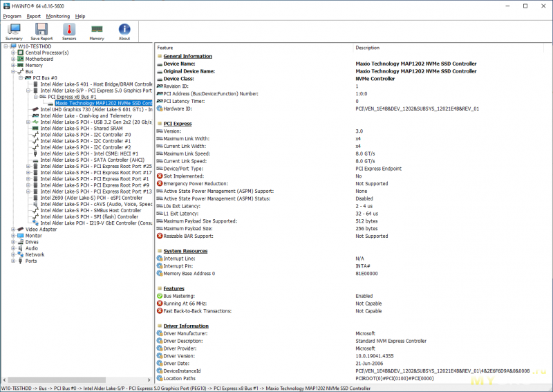553x392 pixels.
Task: Click the Bus Mastering green check icon
Action: tap(160, 296)
